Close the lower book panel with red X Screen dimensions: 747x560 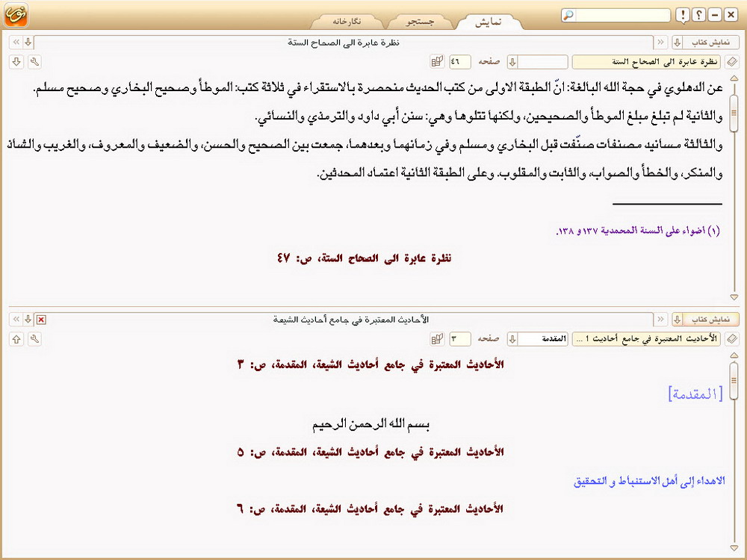[41, 320]
